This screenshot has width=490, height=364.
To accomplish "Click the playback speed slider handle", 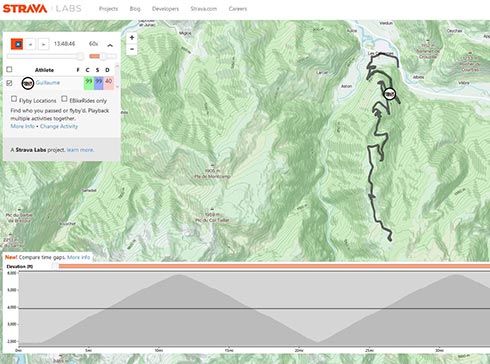I will 103,56.
